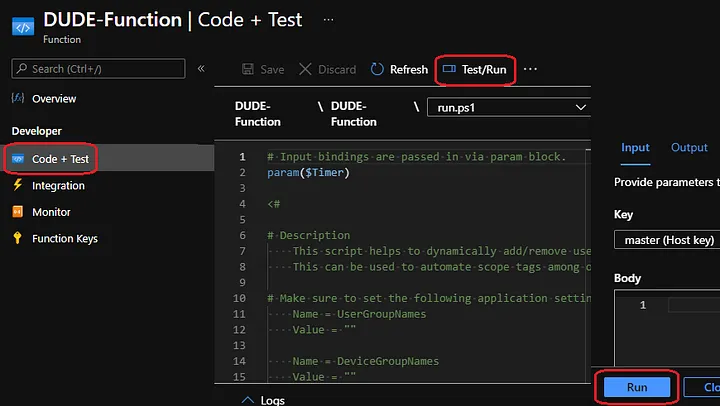Viewport: 720px width, 406px height.
Task: Click the Test/Run toolbar button
Action: pyautogui.click(x=477, y=70)
